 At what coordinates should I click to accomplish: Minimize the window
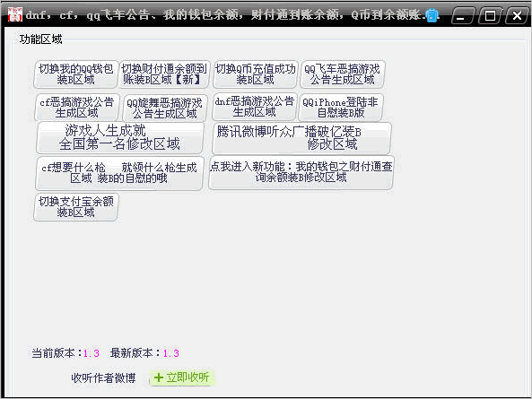click(462, 15)
